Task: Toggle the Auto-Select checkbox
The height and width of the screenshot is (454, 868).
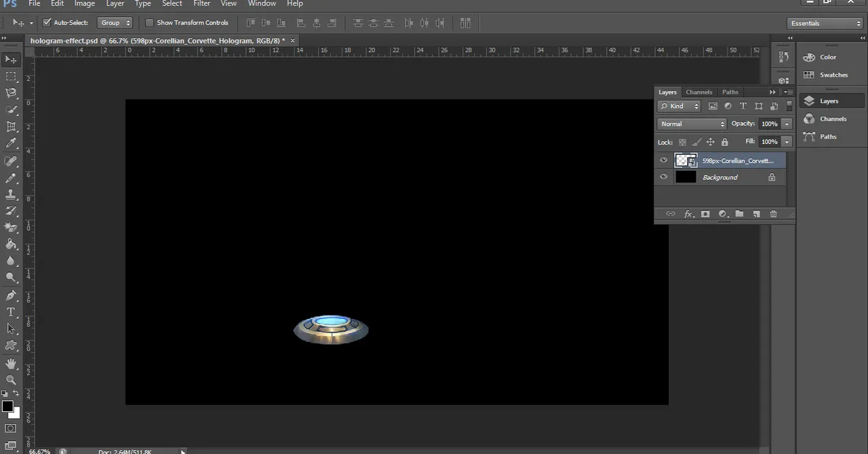Action: click(x=47, y=22)
